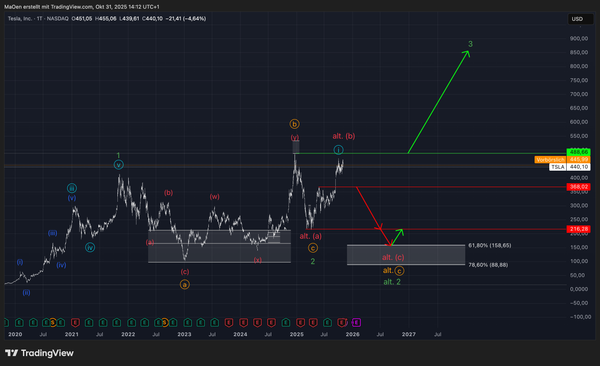600x366 pixels.
Task: Select the green wave 1 label
Action: coord(118,155)
